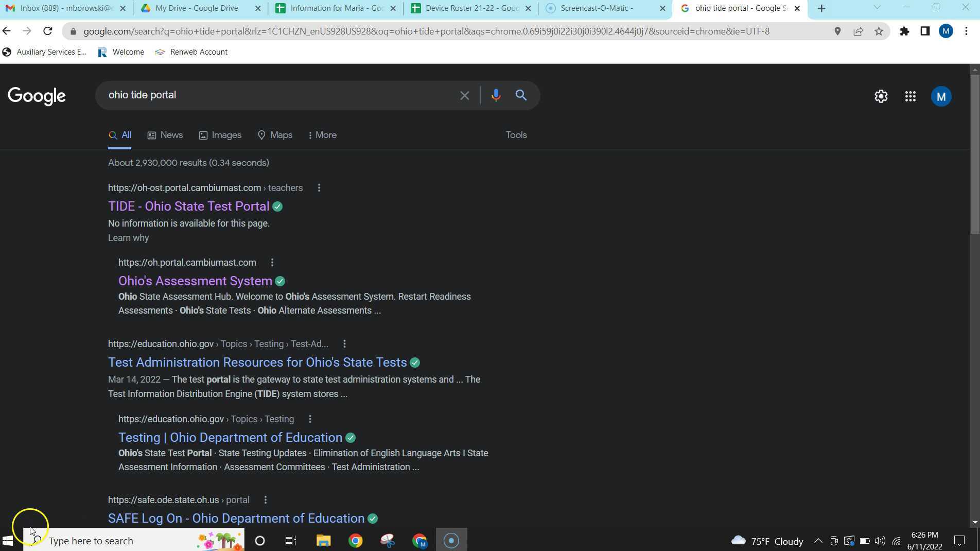
Task: Click the page vertical scrollbar
Action: coord(974,154)
